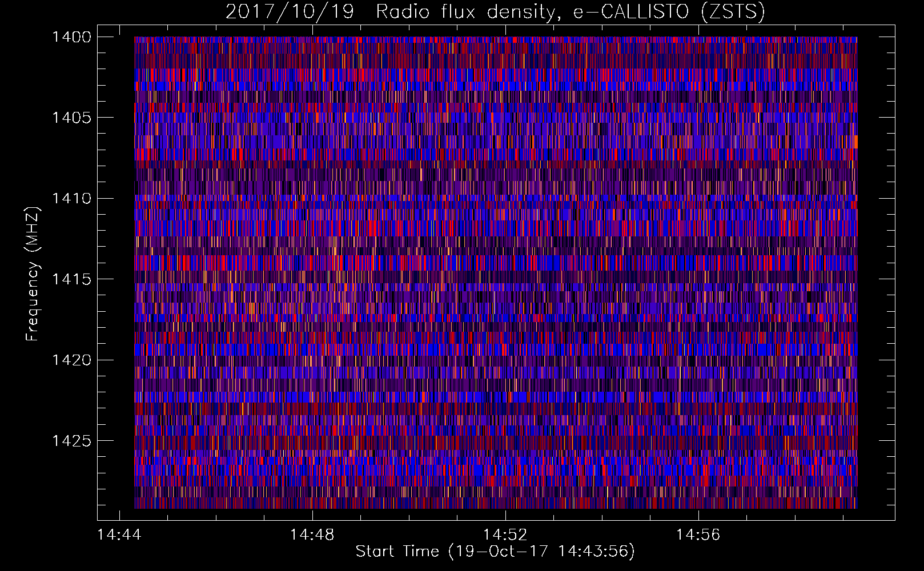Select the "Frequency (MHZ)" y-axis label

[33, 274]
